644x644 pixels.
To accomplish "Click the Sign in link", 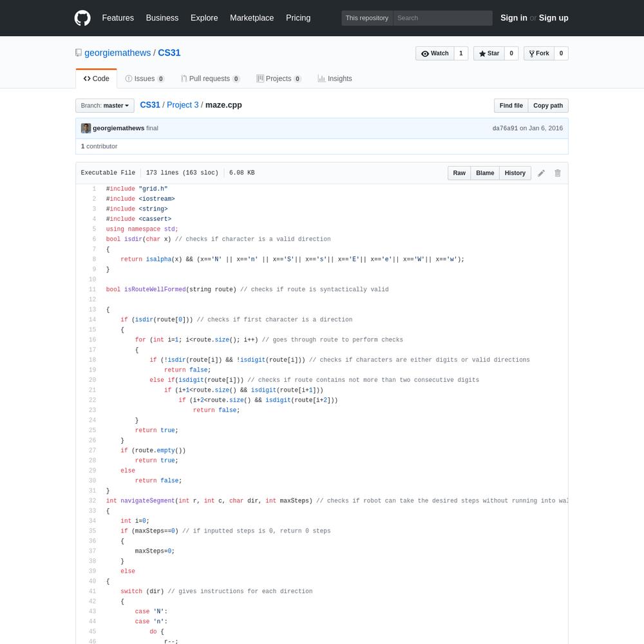I will point(513,18).
